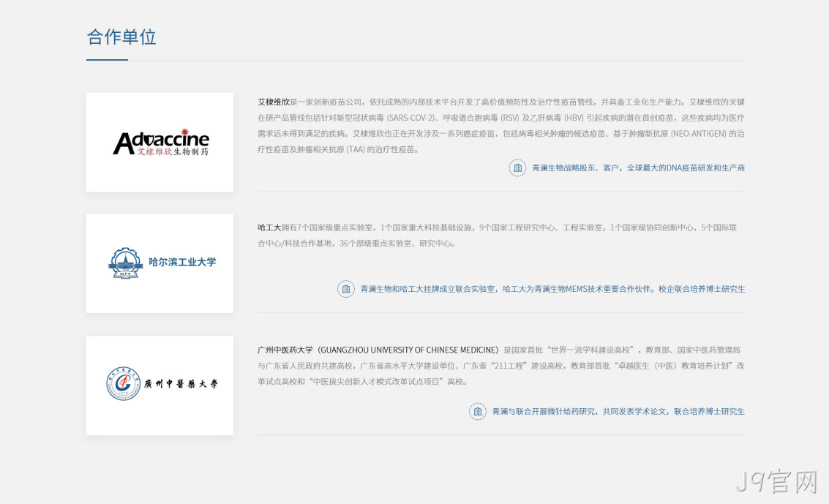The height and width of the screenshot is (504, 829).
Task: Click 青澜生物战略股东、客户 blue caption
Action: click(638, 168)
